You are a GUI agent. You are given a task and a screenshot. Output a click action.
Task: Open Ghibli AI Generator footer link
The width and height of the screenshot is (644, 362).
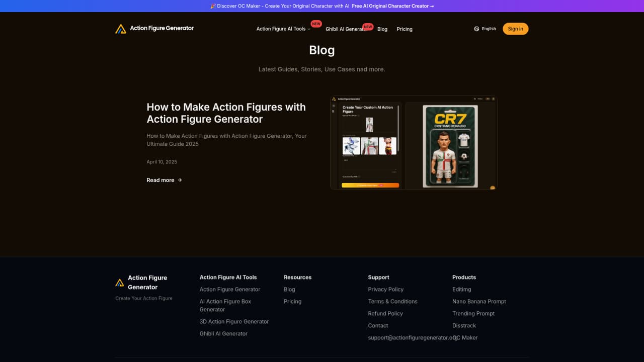pyautogui.click(x=223, y=334)
